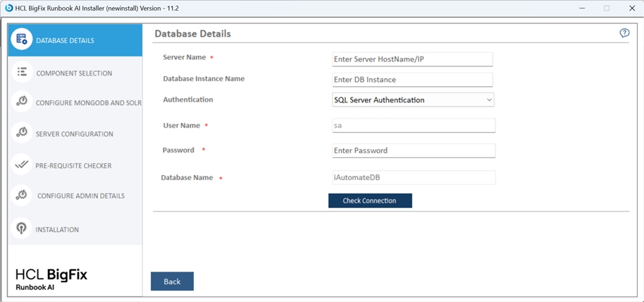The image size is (644, 302).
Task: Click the Back button
Action: pyautogui.click(x=172, y=282)
